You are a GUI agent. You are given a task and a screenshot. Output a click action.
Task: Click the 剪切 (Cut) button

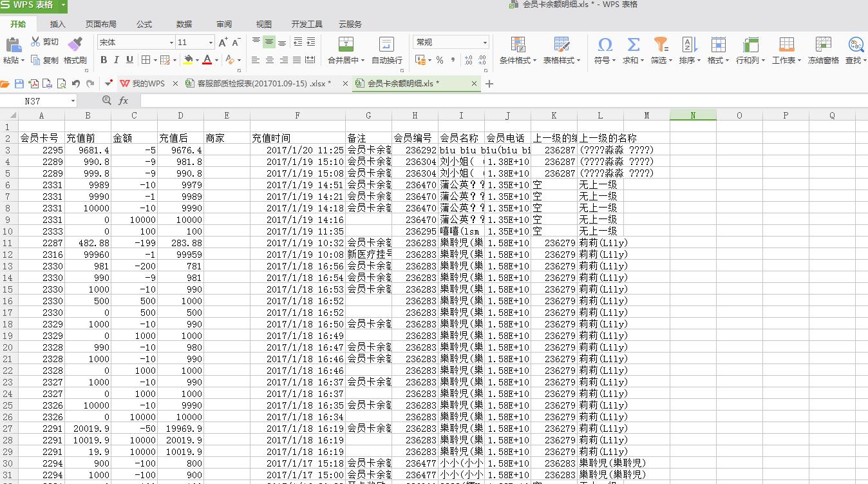(x=44, y=42)
